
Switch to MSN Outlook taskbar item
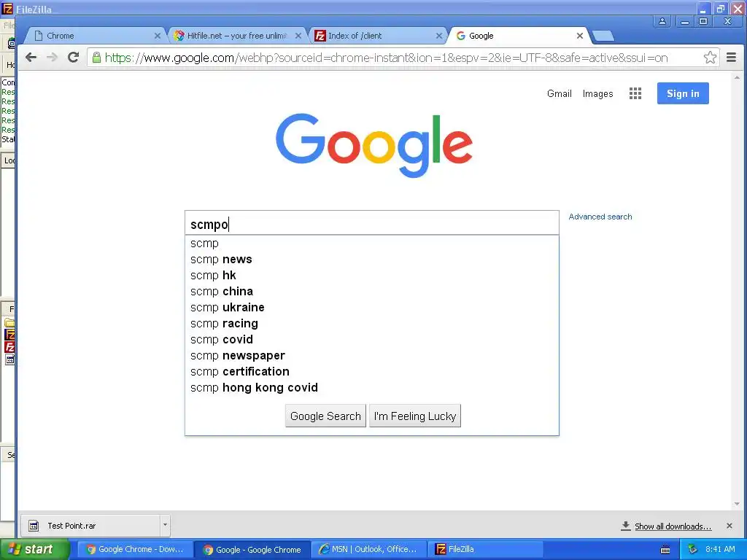tap(369, 550)
